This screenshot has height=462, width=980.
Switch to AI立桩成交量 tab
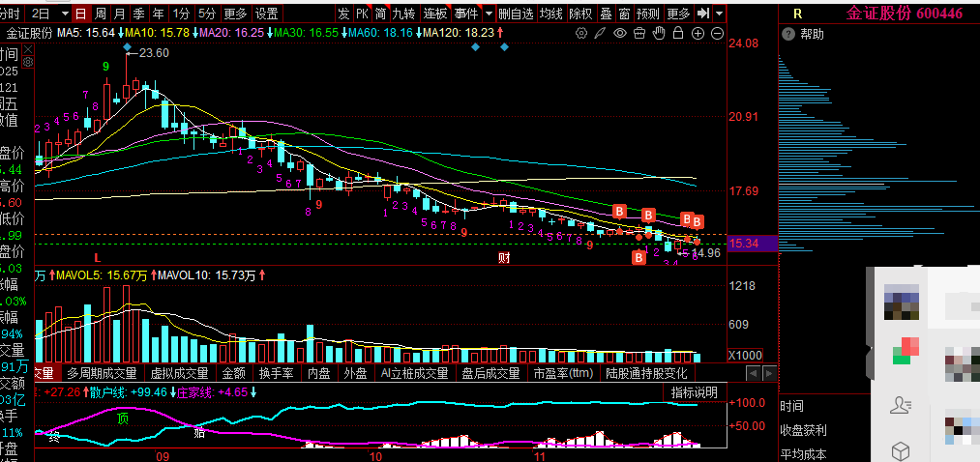click(x=415, y=373)
